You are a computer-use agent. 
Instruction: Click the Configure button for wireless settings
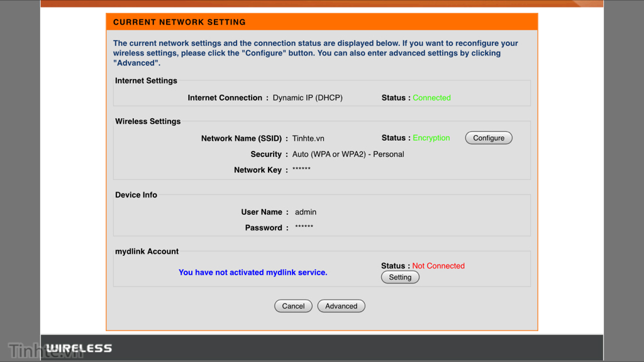coord(489,138)
